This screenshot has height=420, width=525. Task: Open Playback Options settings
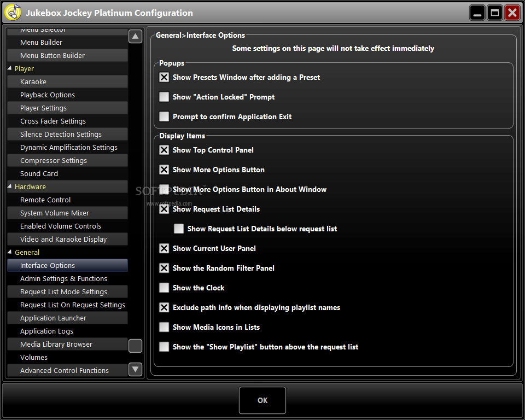(x=67, y=95)
